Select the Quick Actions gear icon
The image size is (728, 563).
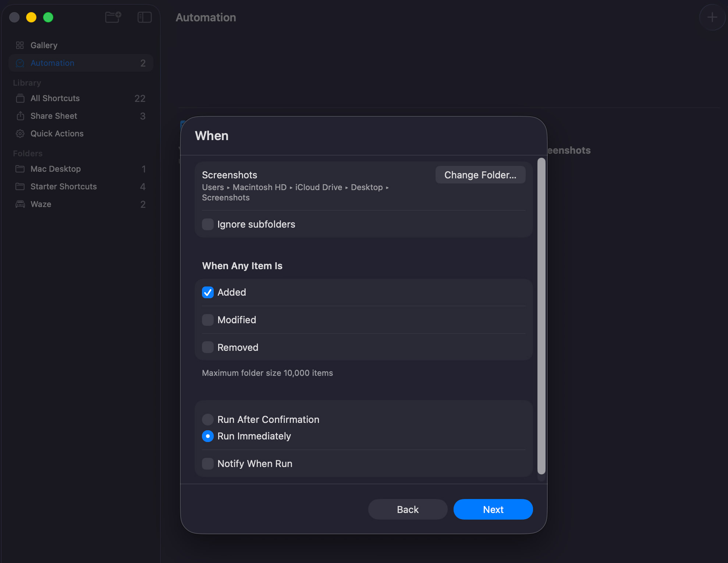[20, 133]
